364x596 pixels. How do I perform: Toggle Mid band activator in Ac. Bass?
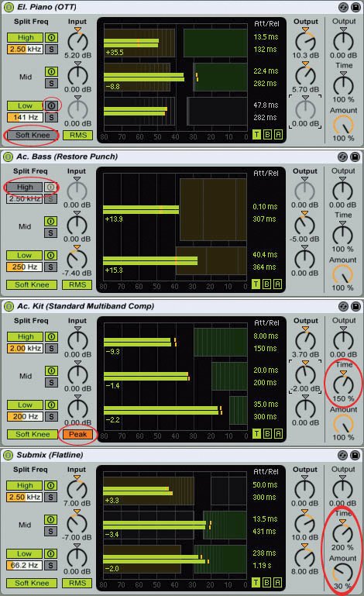click(50, 221)
